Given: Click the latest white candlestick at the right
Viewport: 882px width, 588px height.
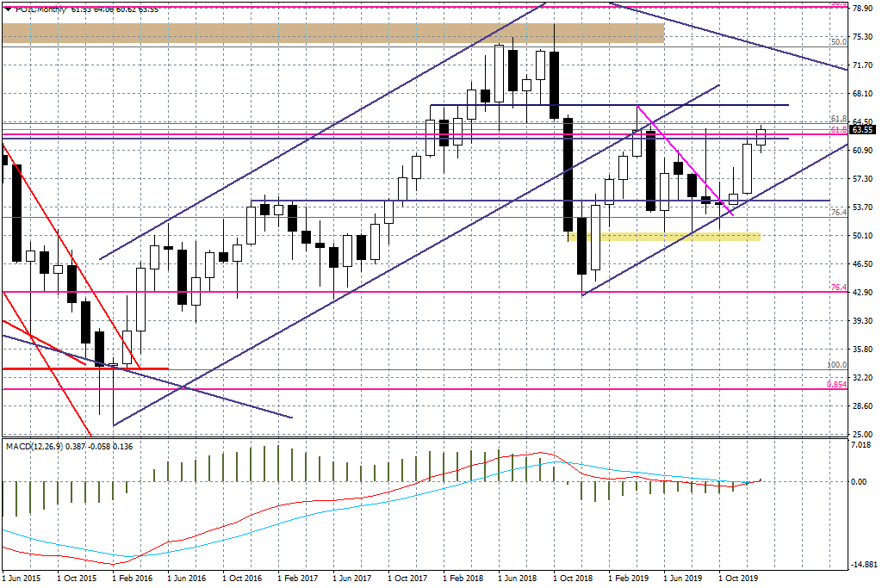Looking at the screenshot, I should [761, 137].
